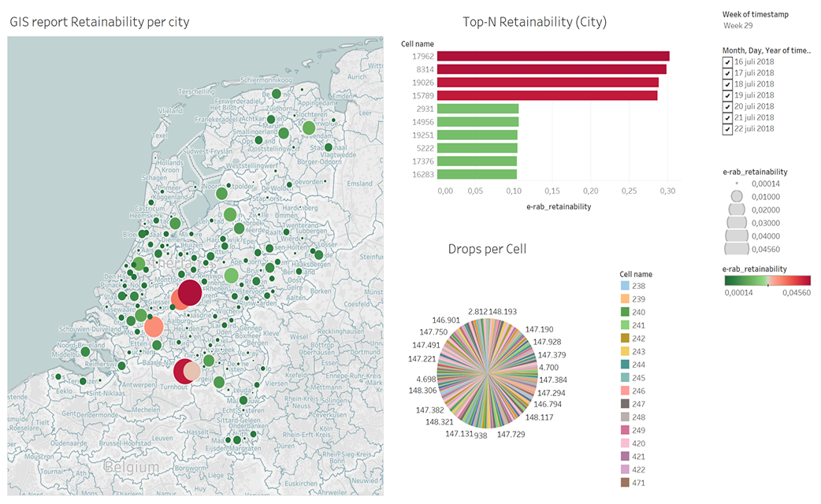Image resolution: width=821 pixels, height=504 pixels.
Task: Select the yellow 243 legend swatch
Action: coord(625,351)
